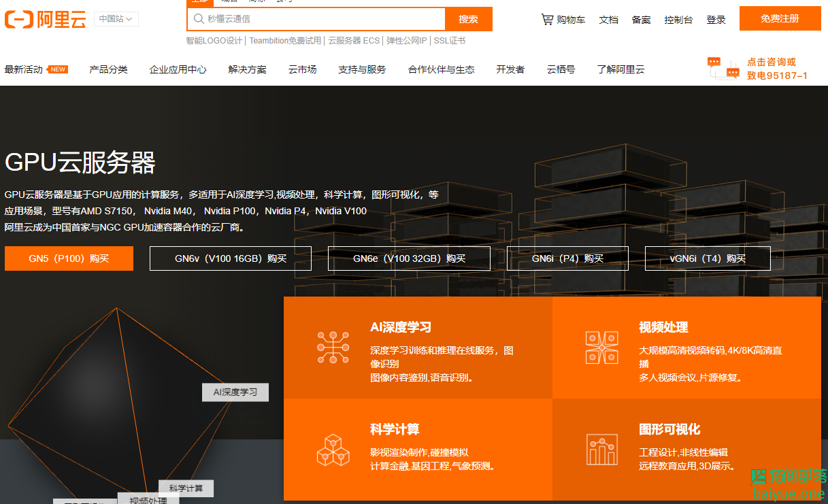The height and width of the screenshot is (504, 828).
Task: Open the 解决方案 menu
Action: coord(248,69)
